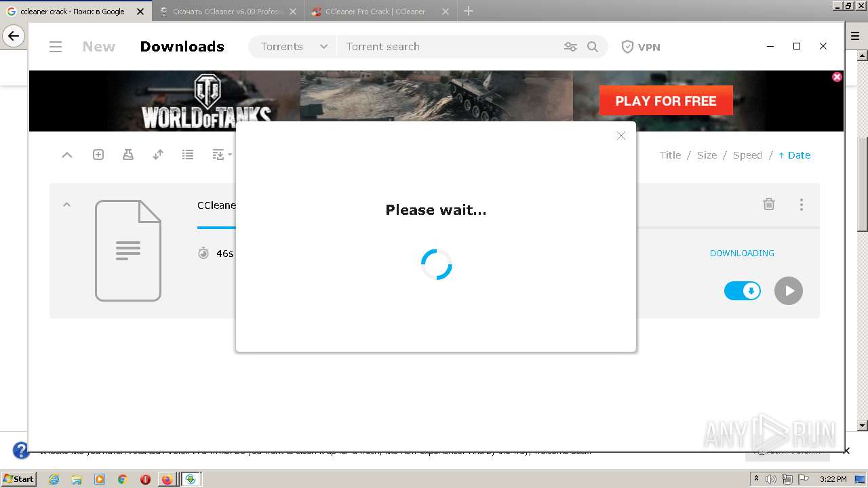Open Windows Explorer folder in taskbar

77,479
